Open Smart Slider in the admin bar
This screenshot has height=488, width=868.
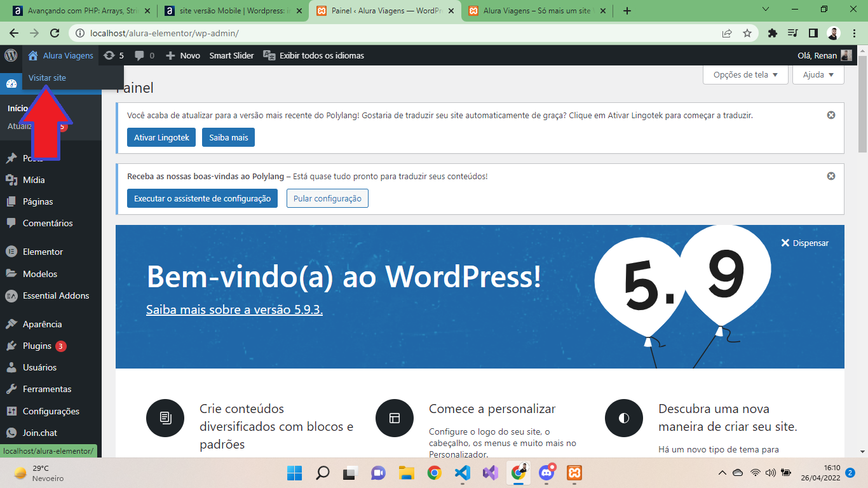pyautogui.click(x=232, y=55)
